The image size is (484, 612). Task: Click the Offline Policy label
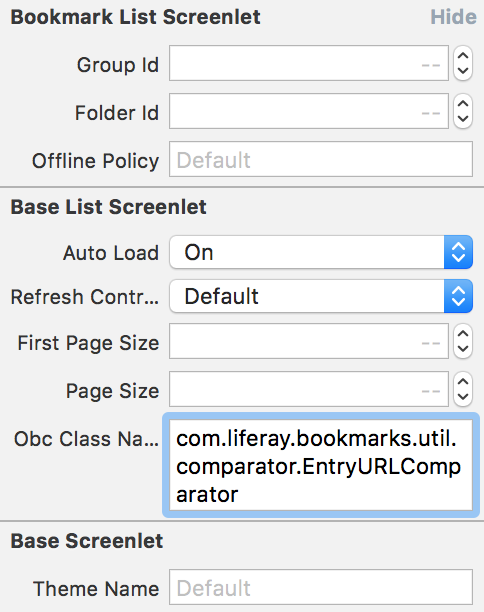[x=96, y=161]
